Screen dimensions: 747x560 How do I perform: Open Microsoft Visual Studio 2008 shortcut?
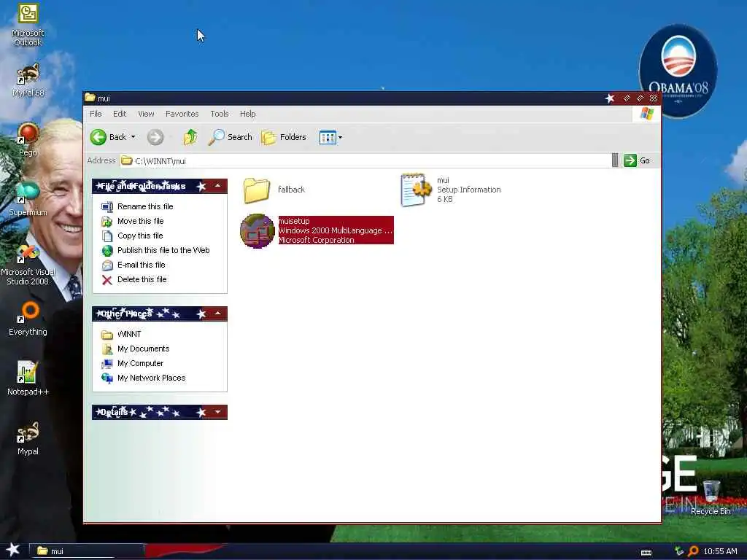28,265
